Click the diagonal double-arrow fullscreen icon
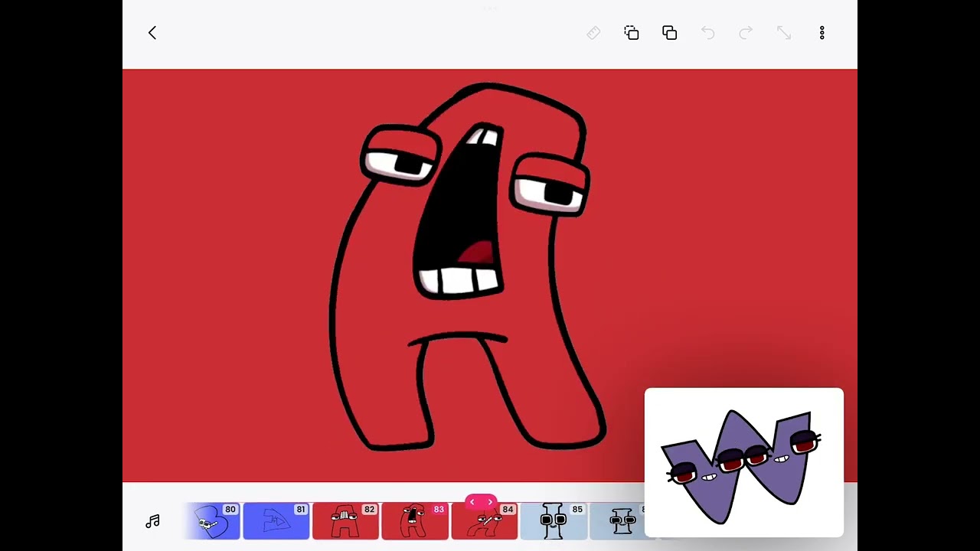The image size is (980, 551). tap(784, 33)
